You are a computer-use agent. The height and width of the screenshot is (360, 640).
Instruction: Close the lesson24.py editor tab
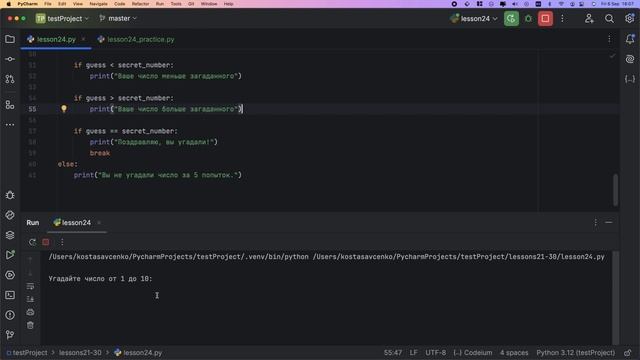click(83, 39)
